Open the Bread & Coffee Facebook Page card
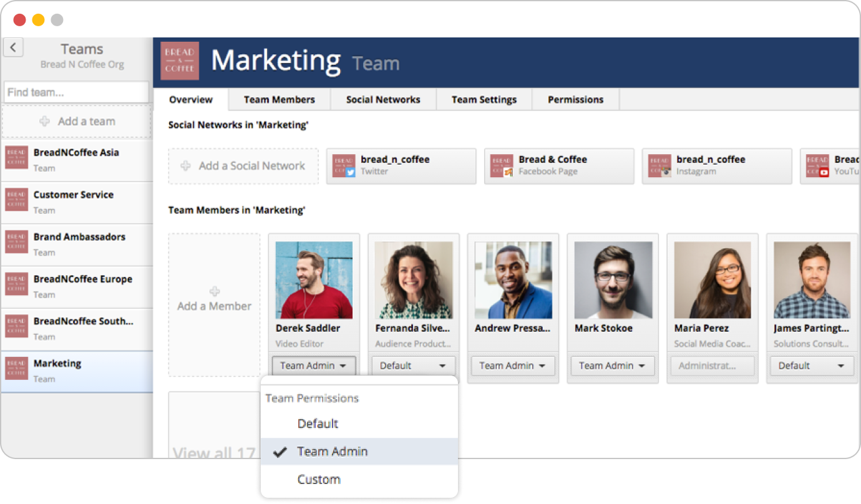This screenshot has width=861, height=504. 558,165
